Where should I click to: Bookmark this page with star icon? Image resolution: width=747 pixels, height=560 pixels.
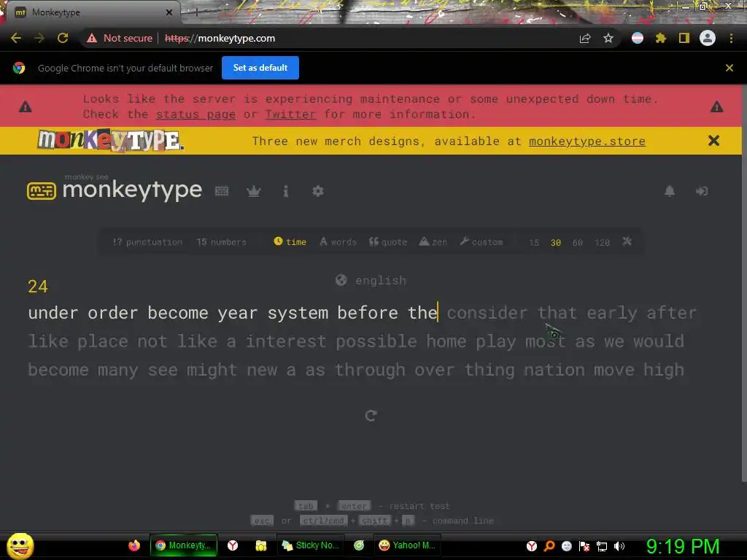(x=608, y=38)
